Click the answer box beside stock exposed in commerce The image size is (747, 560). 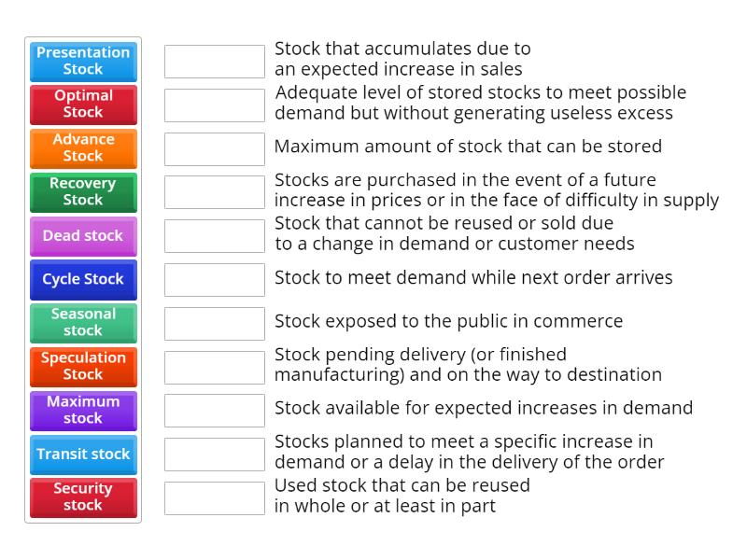click(x=214, y=323)
